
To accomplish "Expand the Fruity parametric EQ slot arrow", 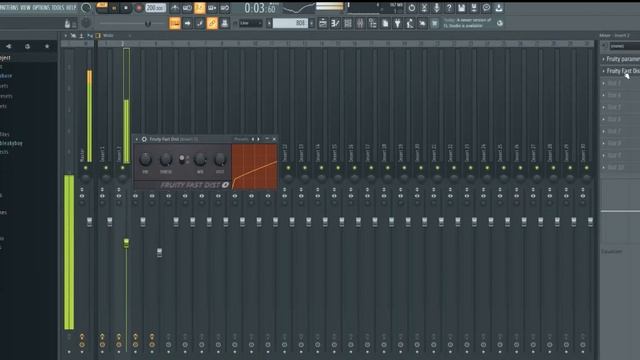I will coord(603,59).
